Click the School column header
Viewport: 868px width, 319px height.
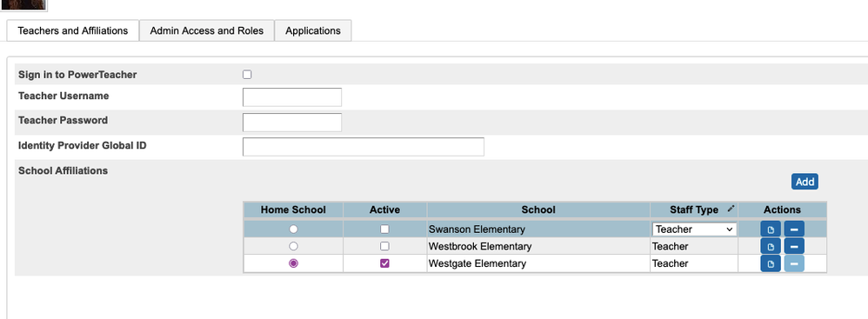point(538,209)
